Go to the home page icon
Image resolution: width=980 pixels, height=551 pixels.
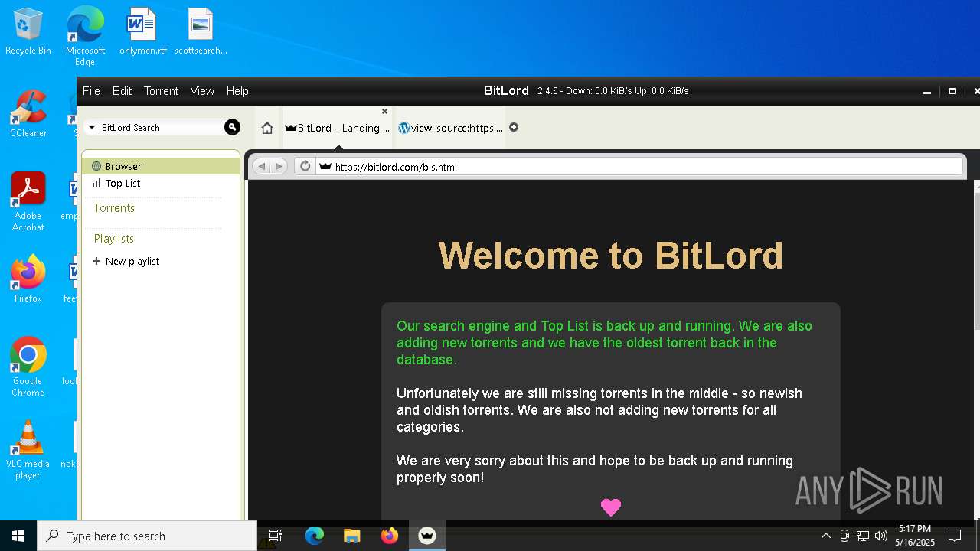click(x=266, y=128)
